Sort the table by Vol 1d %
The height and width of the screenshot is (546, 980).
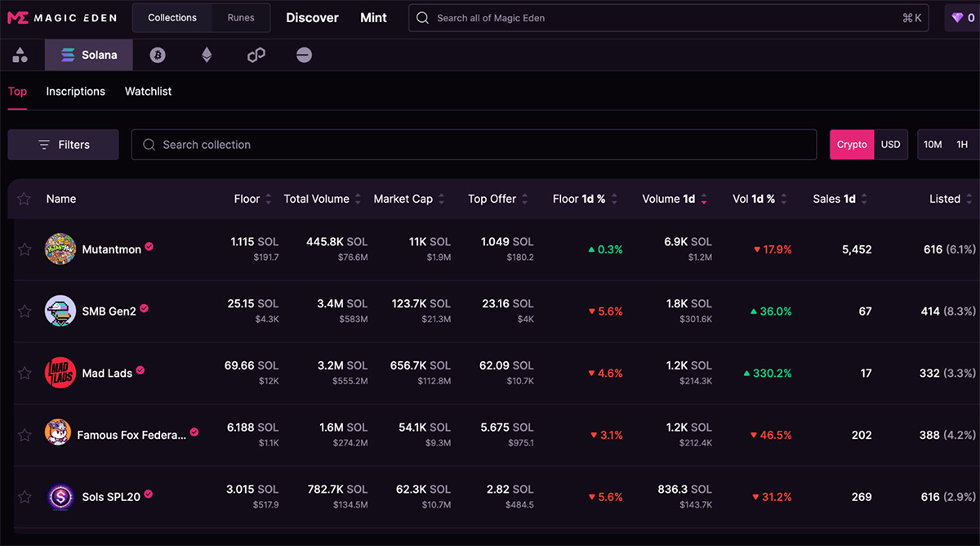(x=760, y=199)
